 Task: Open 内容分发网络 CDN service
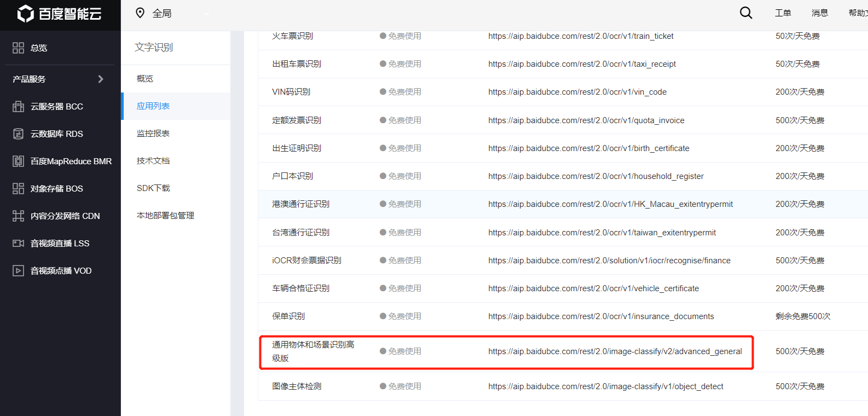tap(65, 216)
